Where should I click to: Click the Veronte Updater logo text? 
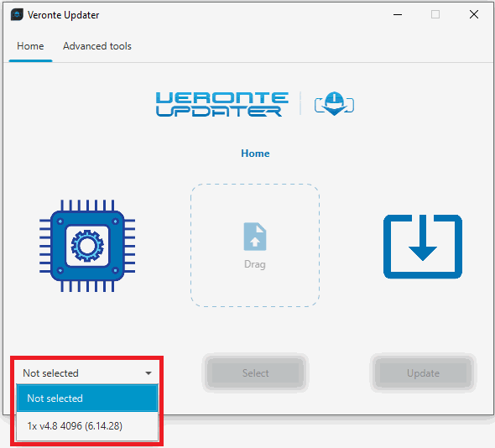click(x=222, y=104)
